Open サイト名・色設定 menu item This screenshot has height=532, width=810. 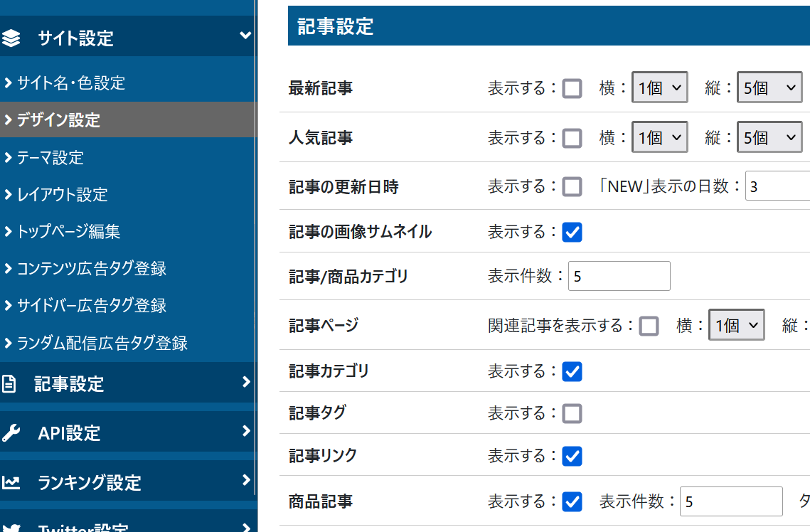70,83
